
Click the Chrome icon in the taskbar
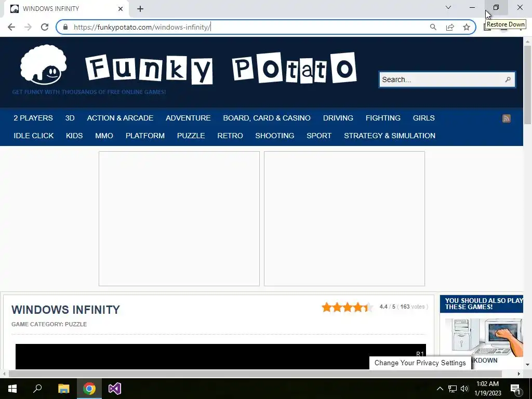click(x=89, y=389)
